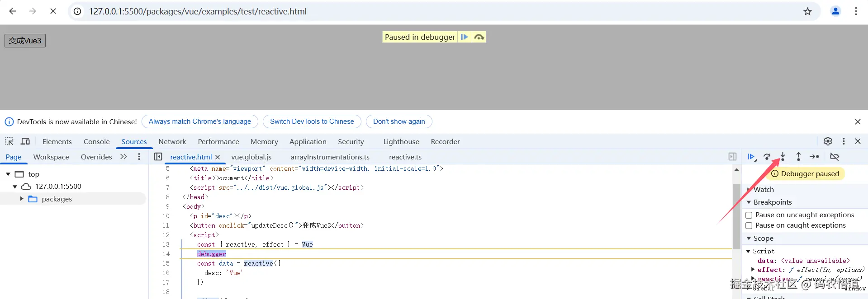
Task: Open the Application tab
Action: click(308, 141)
